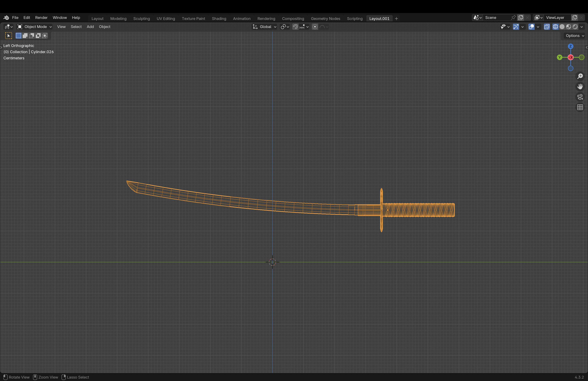Click the negative Z axis gizmo circle
This screenshot has height=381, width=588.
click(x=570, y=68)
